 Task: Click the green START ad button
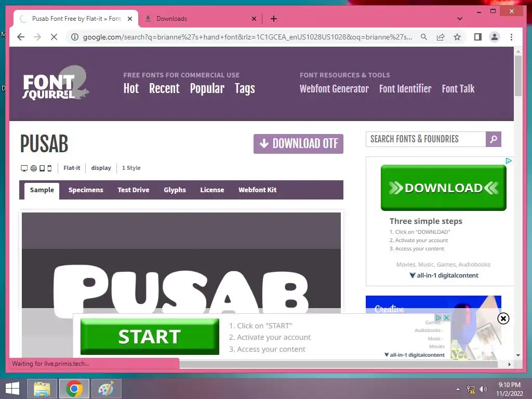pos(150,337)
